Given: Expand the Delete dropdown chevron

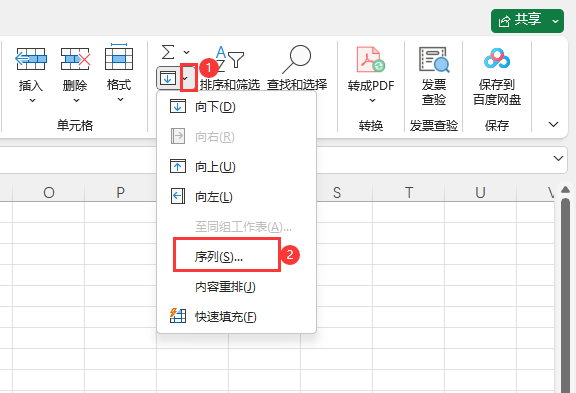Looking at the screenshot, I should click(76, 100).
